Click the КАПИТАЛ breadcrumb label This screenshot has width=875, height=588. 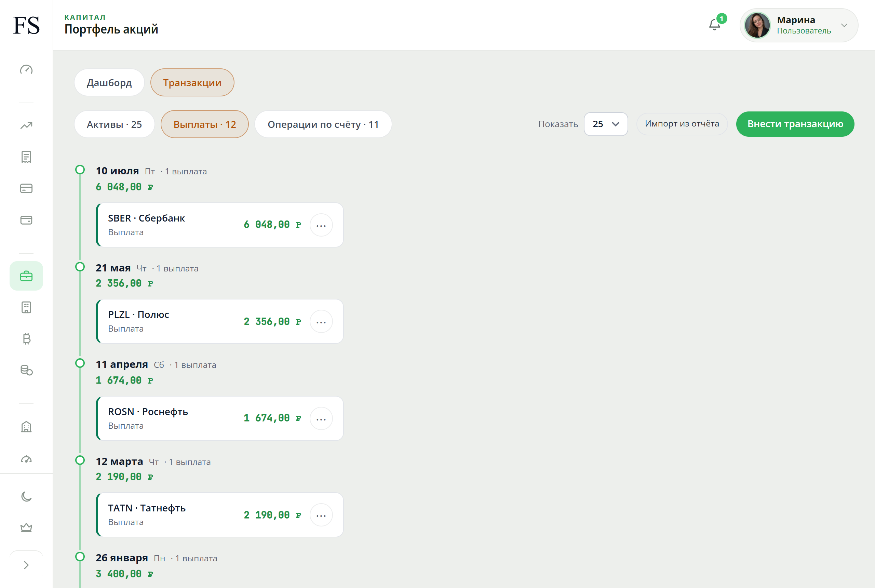[85, 17]
